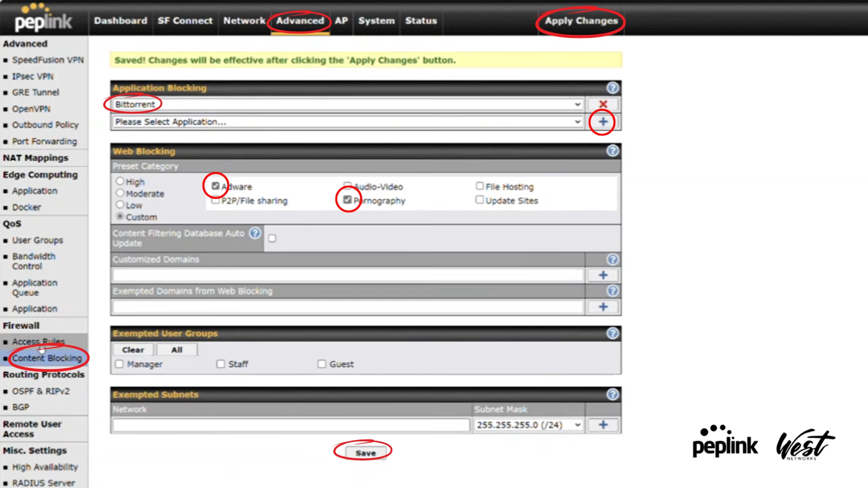The image size is (868, 488).
Task: Open the Subnet Mask dropdown
Action: point(528,425)
